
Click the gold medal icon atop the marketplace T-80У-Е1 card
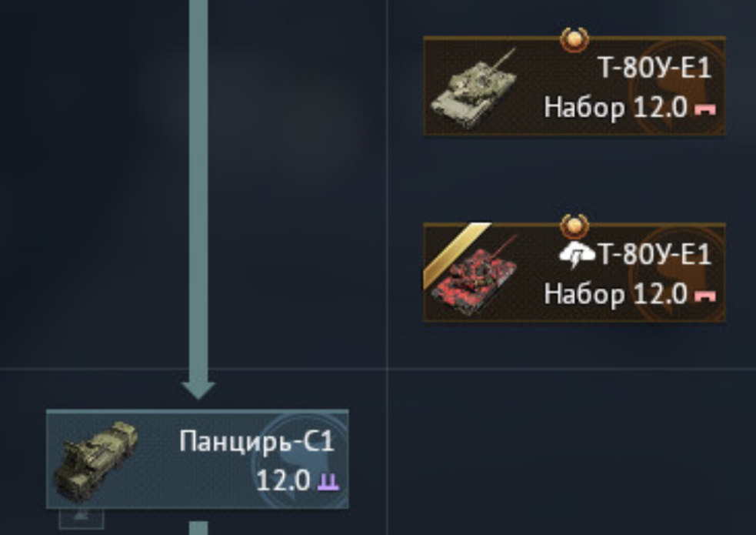click(x=574, y=226)
